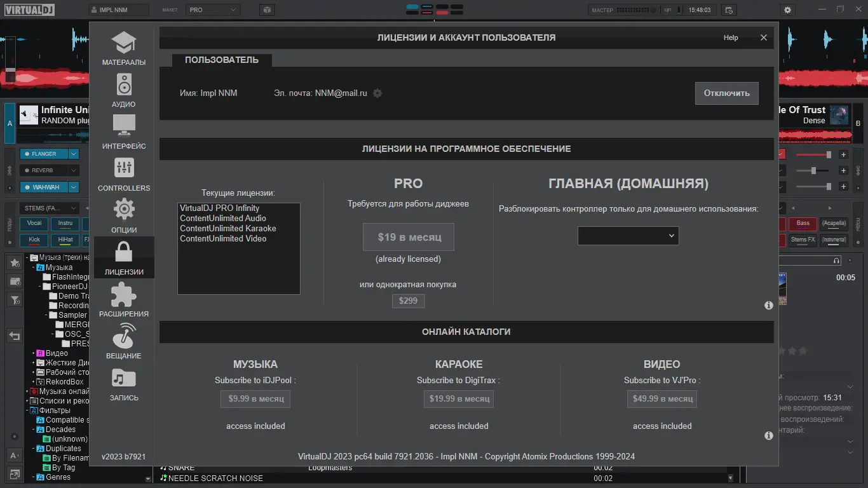Viewport: 868px width, 488px height.
Task: Click the $19 в месяц PRO button
Action: [x=409, y=237]
